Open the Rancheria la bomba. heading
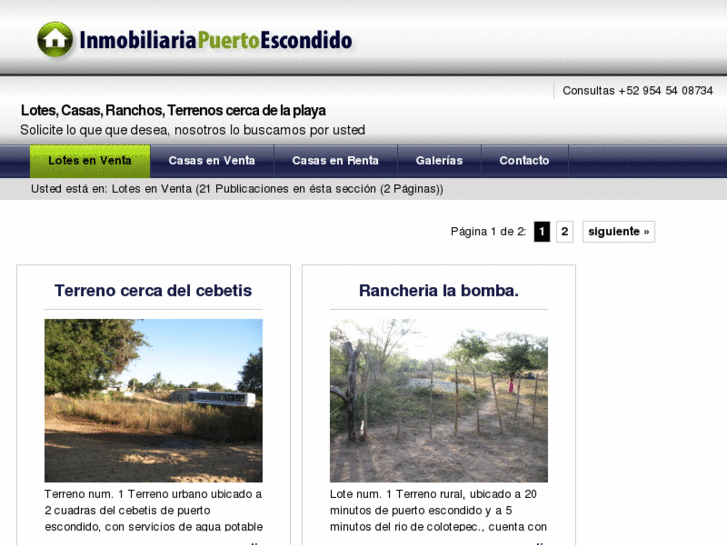727x545 pixels. (439, 290)
